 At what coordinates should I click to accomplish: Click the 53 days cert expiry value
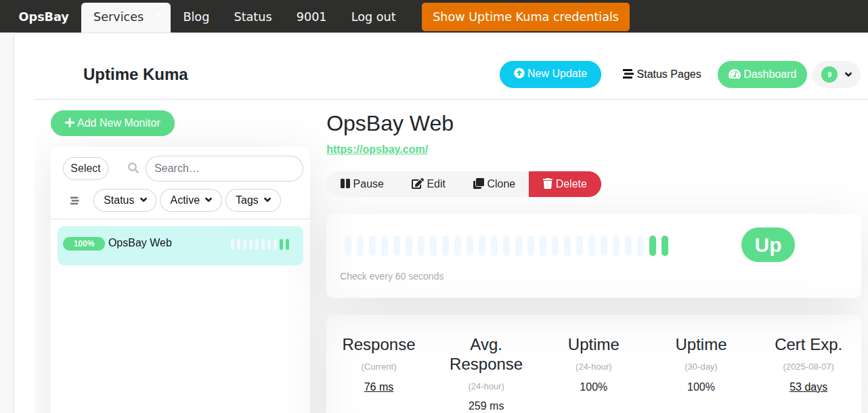point(808,387)
